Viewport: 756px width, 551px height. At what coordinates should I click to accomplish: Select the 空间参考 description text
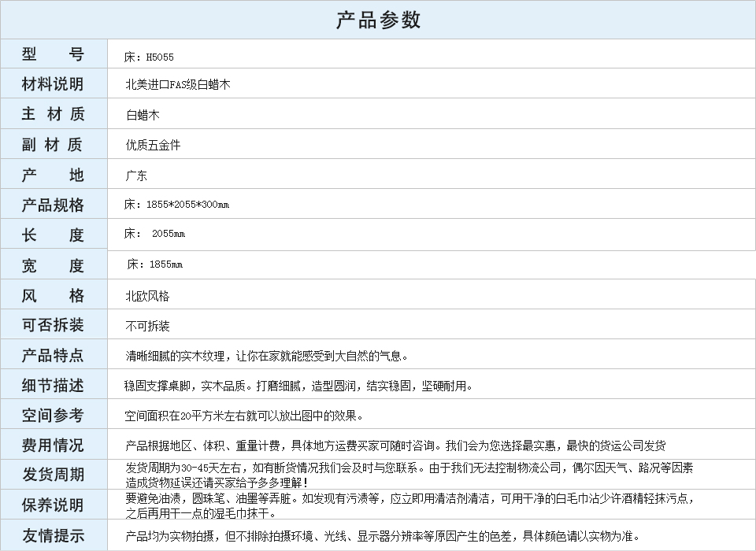pos(244,416)
